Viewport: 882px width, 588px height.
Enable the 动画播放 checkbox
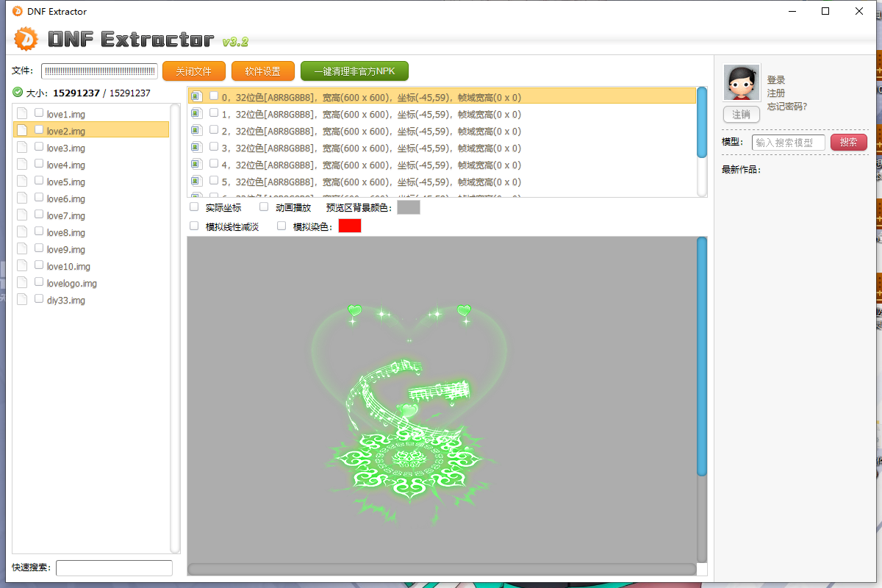point(264,207)
